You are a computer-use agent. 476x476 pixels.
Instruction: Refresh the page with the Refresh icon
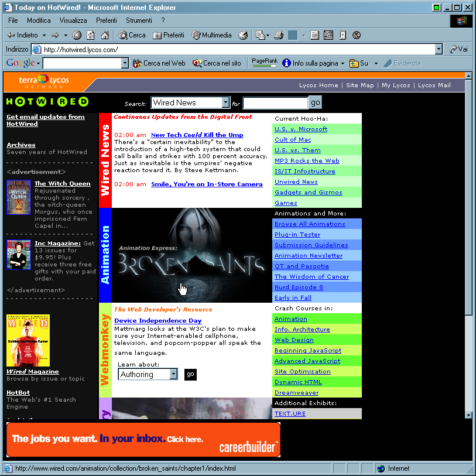click(x=91, y=35)
